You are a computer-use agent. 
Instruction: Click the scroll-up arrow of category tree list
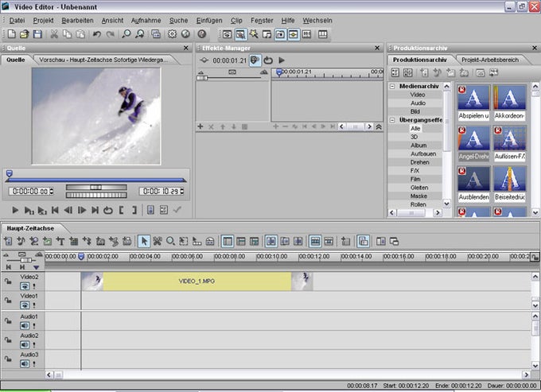pos(447,86)
